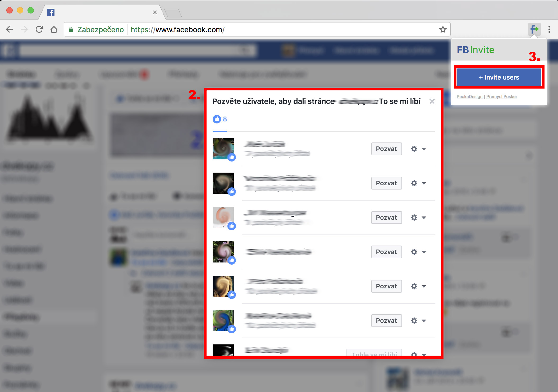Click Pozvat for the second person

pyautogui.click(x=386, y=183)
